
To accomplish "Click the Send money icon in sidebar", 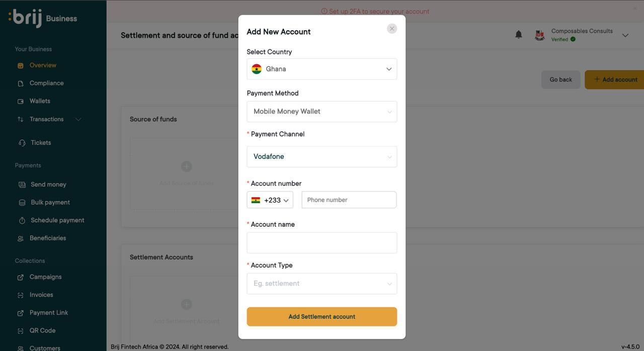I will [22, 185].
